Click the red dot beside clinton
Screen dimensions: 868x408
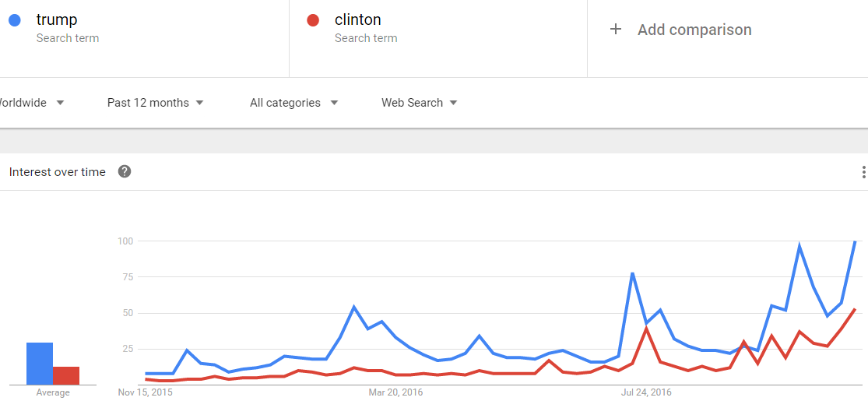(x=313, y=20)
